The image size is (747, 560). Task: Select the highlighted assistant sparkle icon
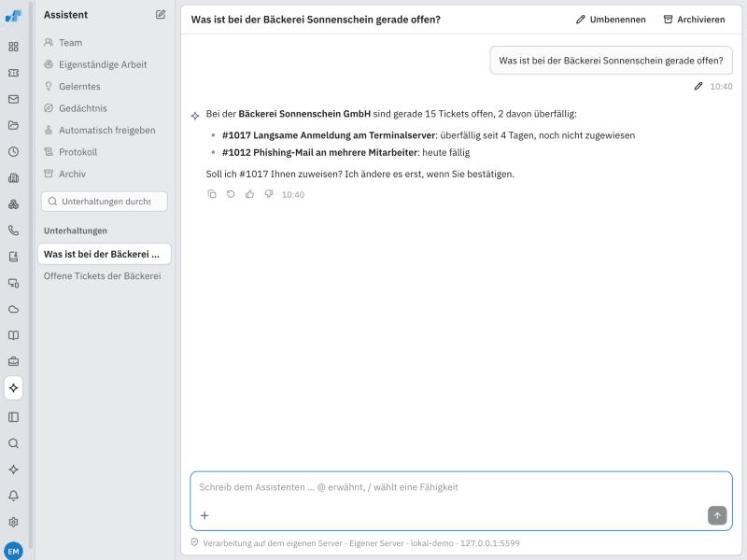click(13, 388)
